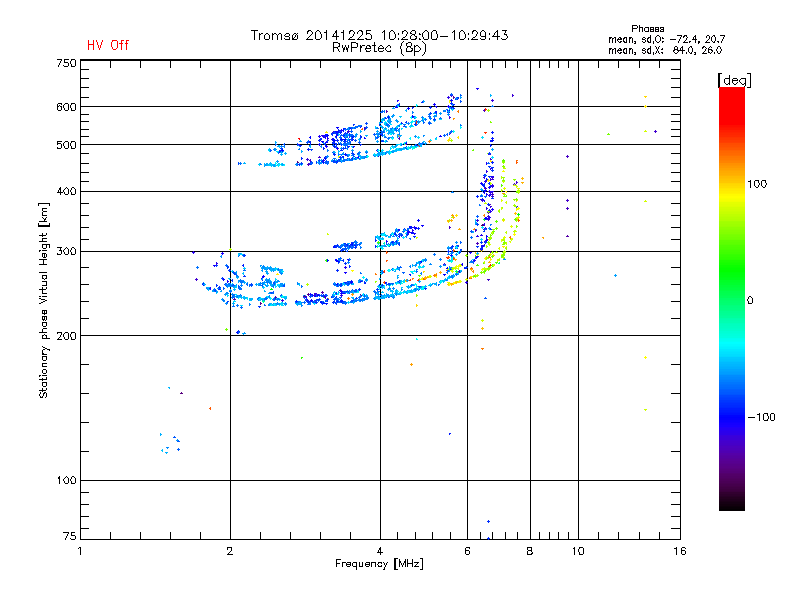
Task: Click x-axis tick label "4"
Action: coord(380,551)
